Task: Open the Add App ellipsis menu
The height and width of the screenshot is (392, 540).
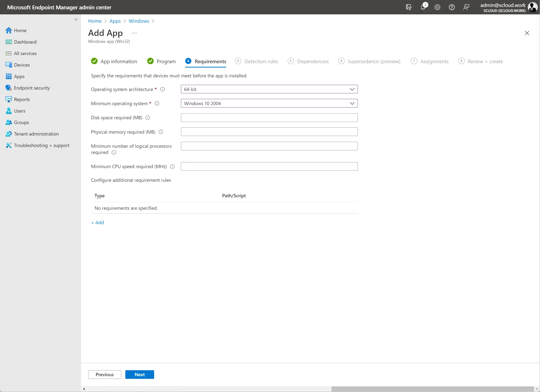Action: click(x=134, y=33)
